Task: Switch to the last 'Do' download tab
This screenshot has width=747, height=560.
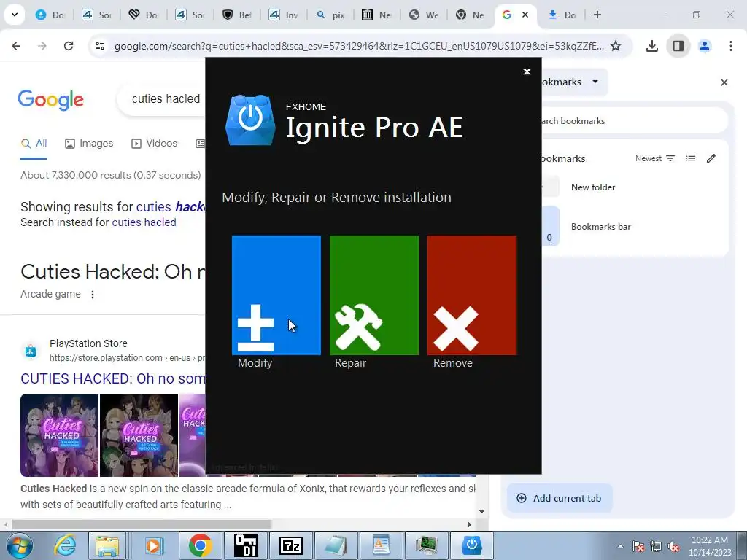Action: 562,15
